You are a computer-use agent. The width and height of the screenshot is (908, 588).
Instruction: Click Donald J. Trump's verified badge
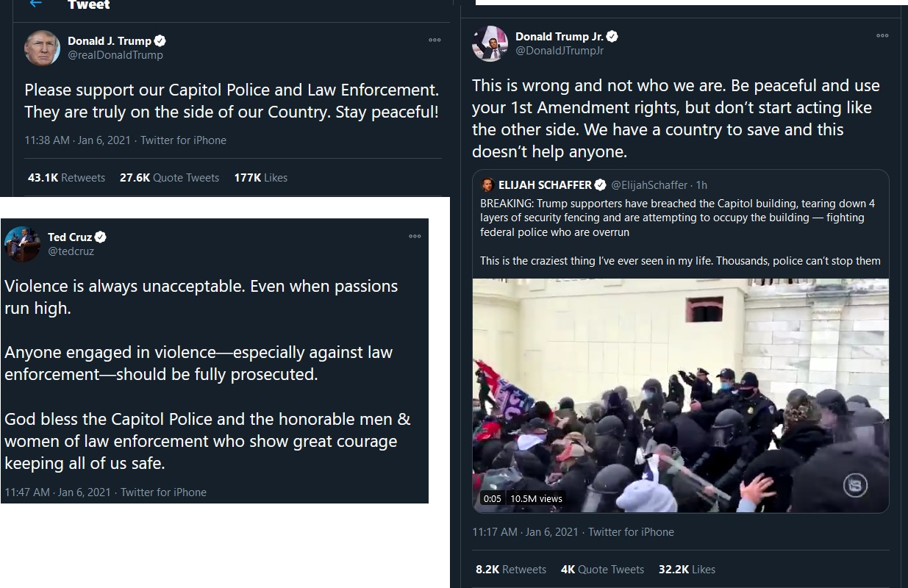pos(160,41)
